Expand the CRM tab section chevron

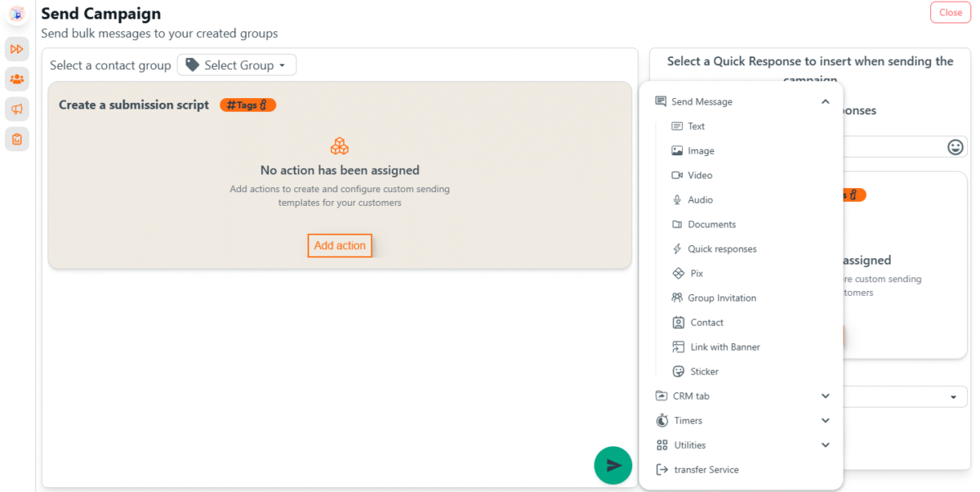[825, 396]
